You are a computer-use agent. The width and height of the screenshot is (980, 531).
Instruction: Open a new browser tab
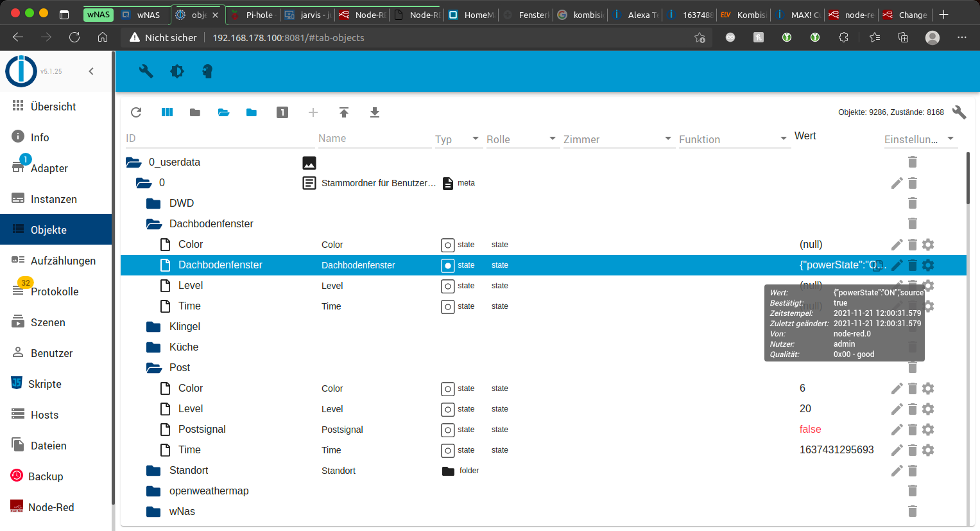(943, 15)
